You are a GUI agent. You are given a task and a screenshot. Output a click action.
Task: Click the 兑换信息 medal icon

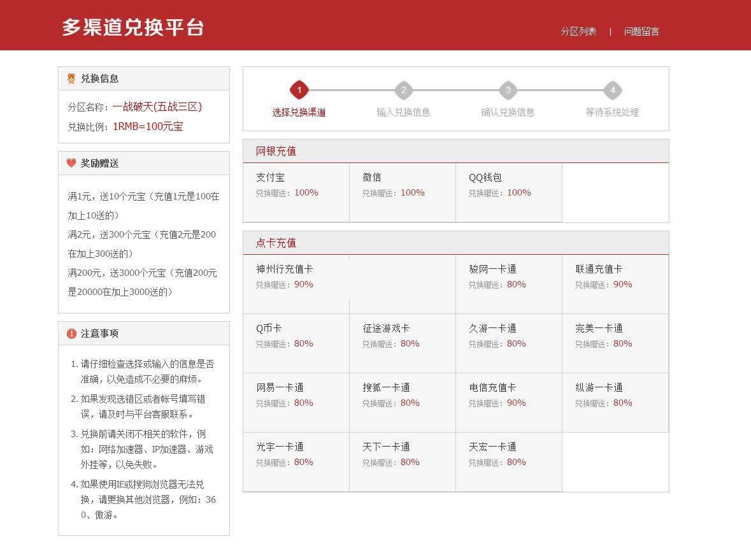pos(71,78)
